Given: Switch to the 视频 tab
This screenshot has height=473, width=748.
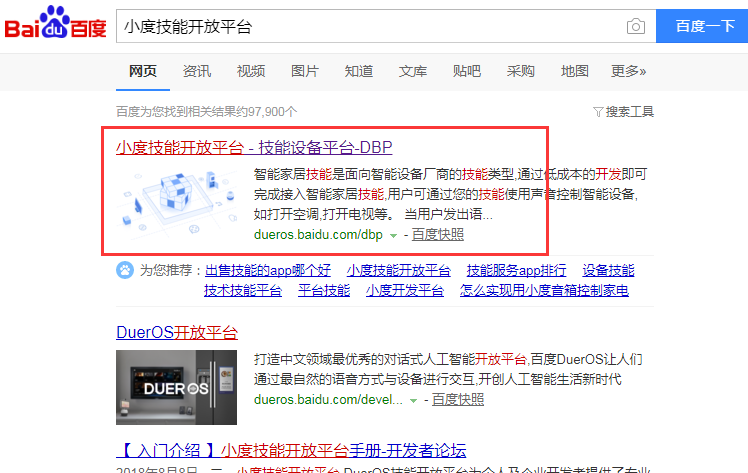Looking at the screenshot, I should click(251, 71).
